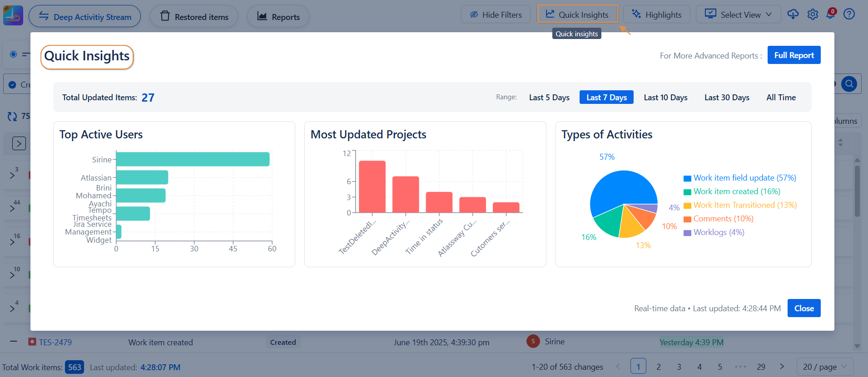This screenshot has height=377, width=868.
Task: Click the app logo icon
Action: (13, 15)
